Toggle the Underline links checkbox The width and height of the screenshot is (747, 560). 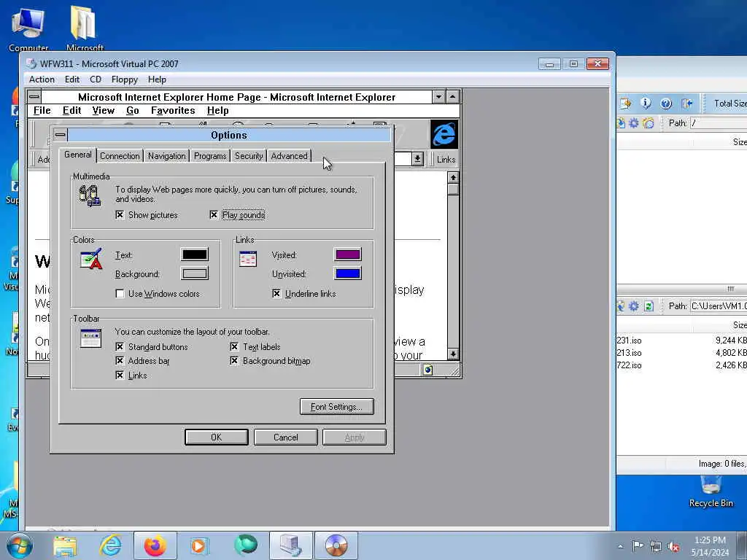(276, 294)
